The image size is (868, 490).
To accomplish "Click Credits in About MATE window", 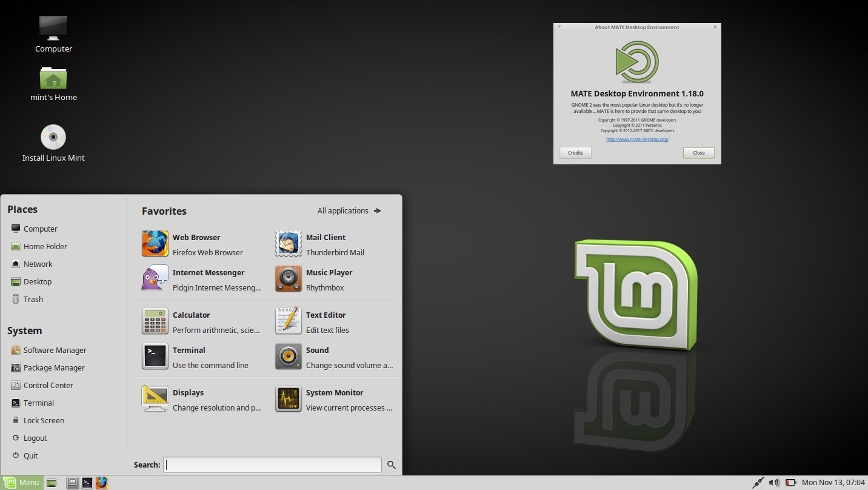I will (575, 153).
